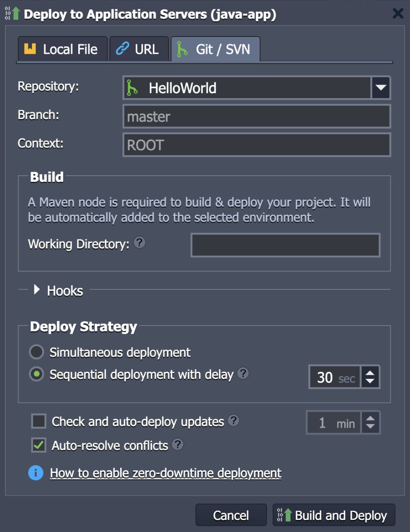The width and height of the screenshot is (410, 532).
Task: Switch to the URL tab
Action: click(x=139, y=49)
